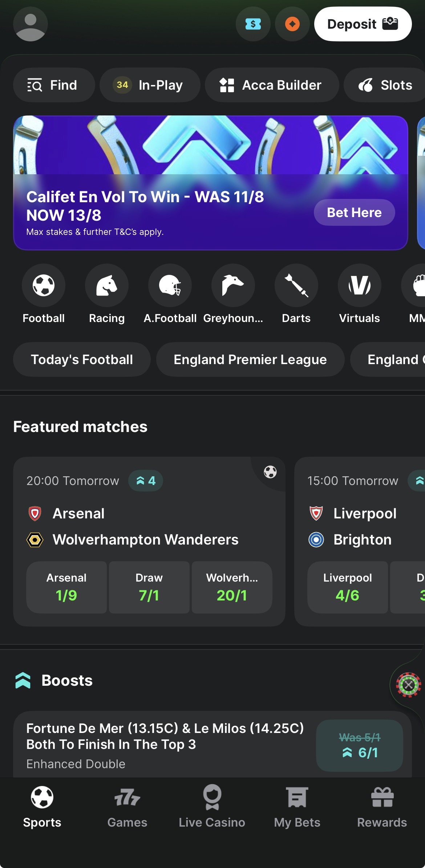The width and height of the screenshot is (425, 868).
Task: Select the Draw odds 7/1
Action: click(x=149, y=587)
